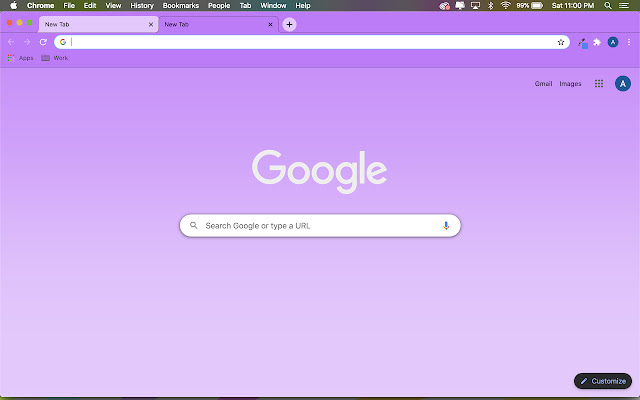
Task: Select the first New Tab
Action: click(98, 24)
